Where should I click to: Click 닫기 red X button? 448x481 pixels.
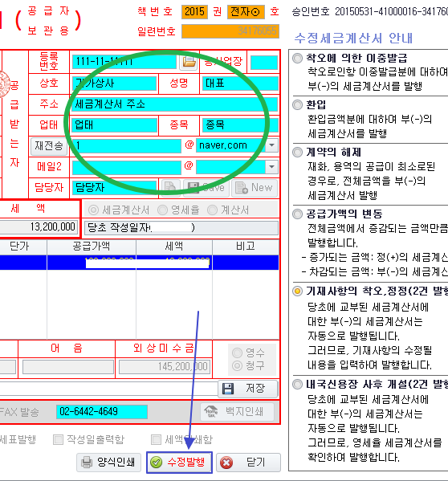point(248,462)
